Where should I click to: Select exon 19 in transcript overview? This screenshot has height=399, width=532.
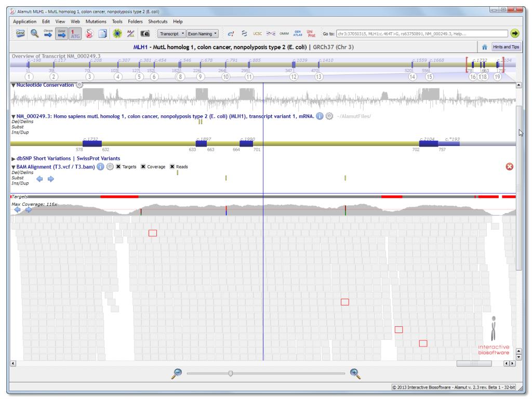[497, 77]
